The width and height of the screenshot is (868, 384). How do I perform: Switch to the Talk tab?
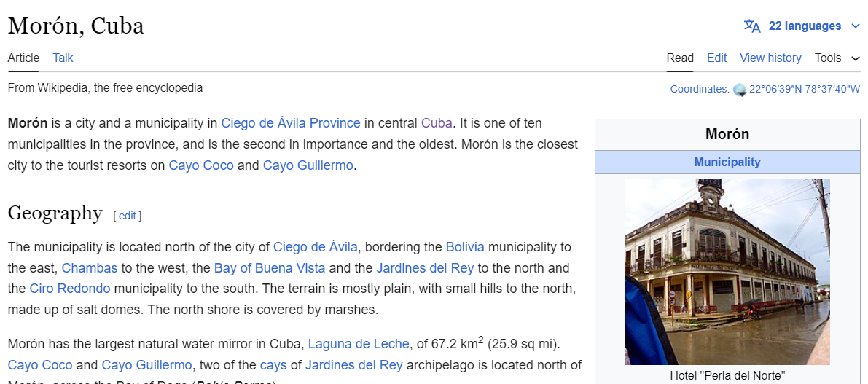(x=63, y=58)
